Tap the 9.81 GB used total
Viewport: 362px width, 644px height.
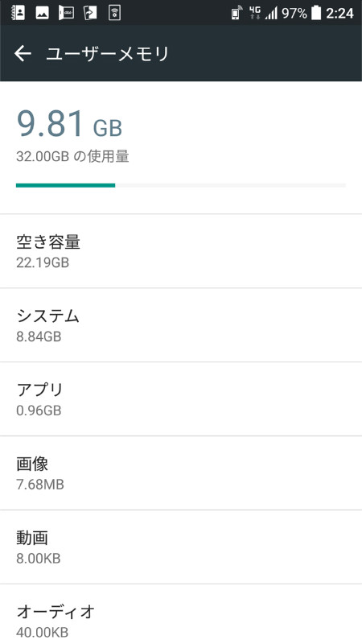coord(69,124)
